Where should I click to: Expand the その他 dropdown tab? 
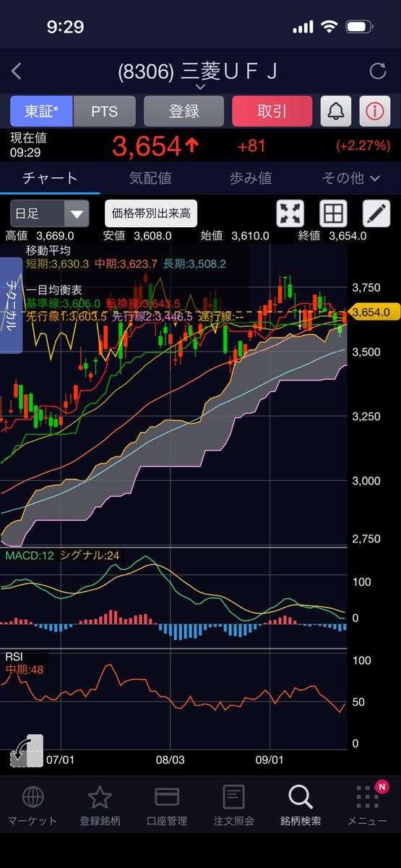[x=350, y=177]
